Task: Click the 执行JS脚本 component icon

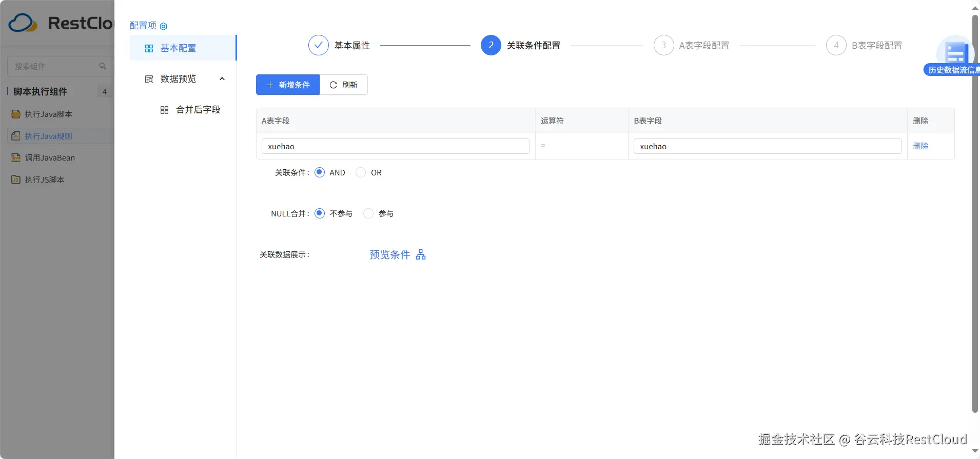Action: (16, 179)
